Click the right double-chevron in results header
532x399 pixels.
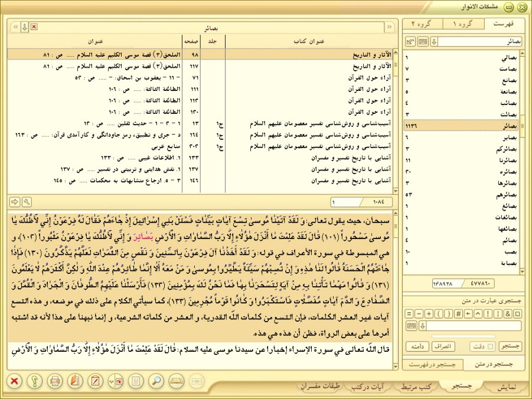point(390,27)
